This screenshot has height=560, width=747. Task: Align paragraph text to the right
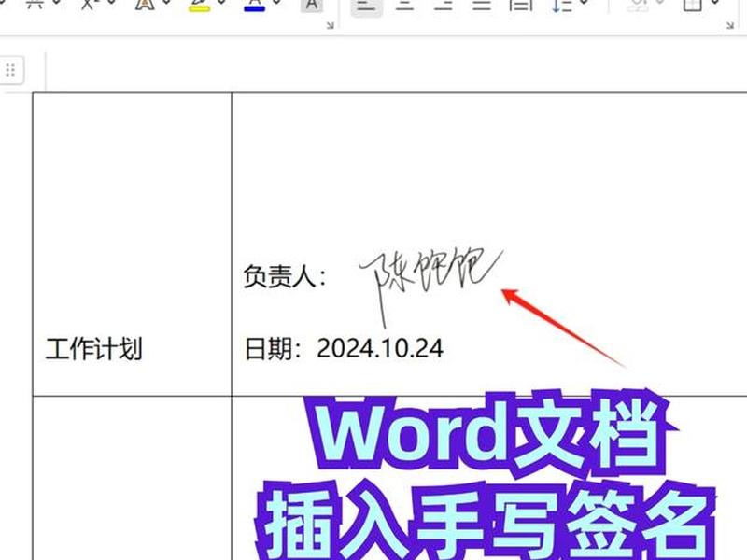tap(443, 6)
